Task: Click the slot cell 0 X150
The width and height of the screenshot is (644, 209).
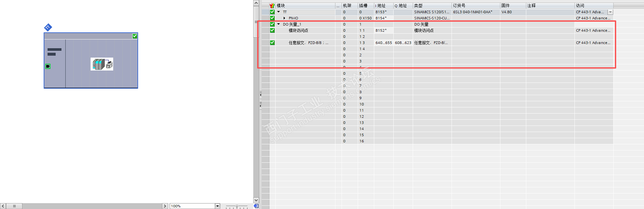Action: 366,18
